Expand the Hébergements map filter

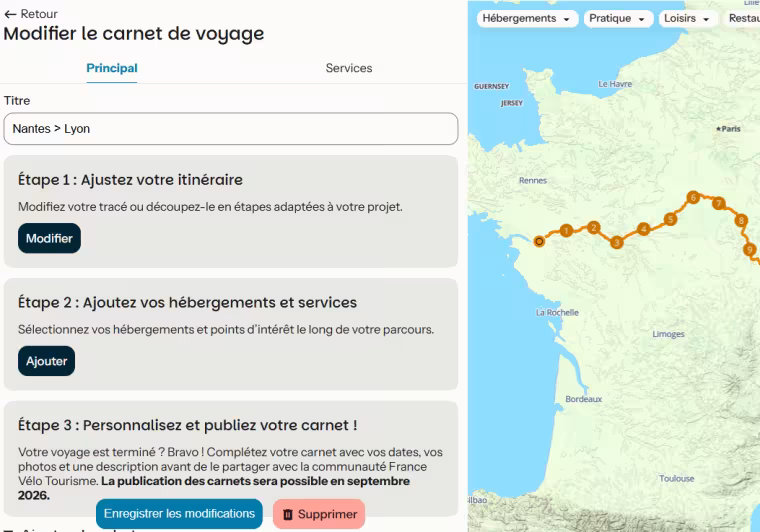527,18
